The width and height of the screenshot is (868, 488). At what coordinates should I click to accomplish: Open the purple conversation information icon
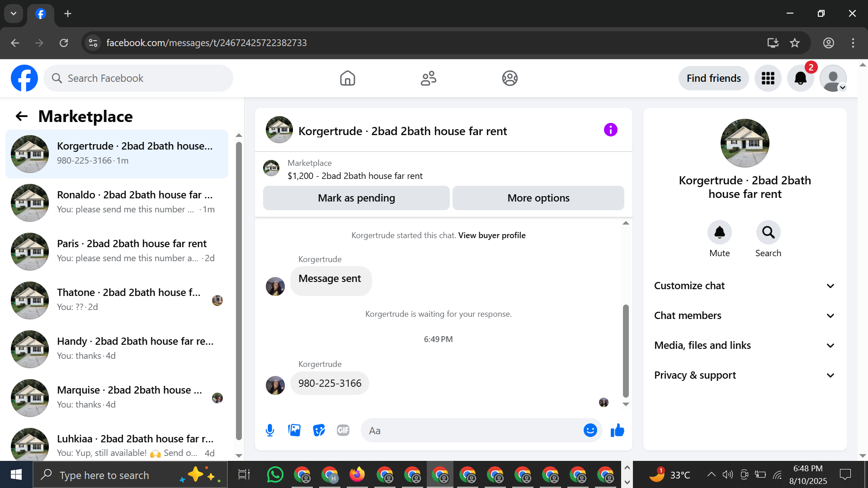coord(610,130)
